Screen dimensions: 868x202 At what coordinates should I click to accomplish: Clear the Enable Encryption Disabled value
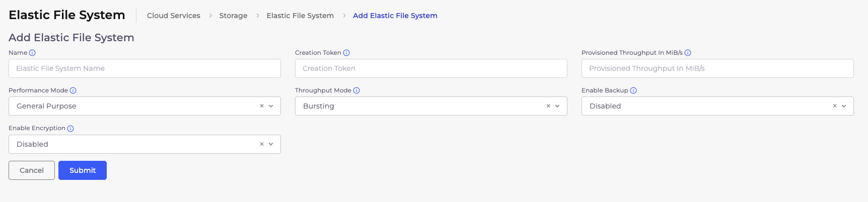click(262, 144)
